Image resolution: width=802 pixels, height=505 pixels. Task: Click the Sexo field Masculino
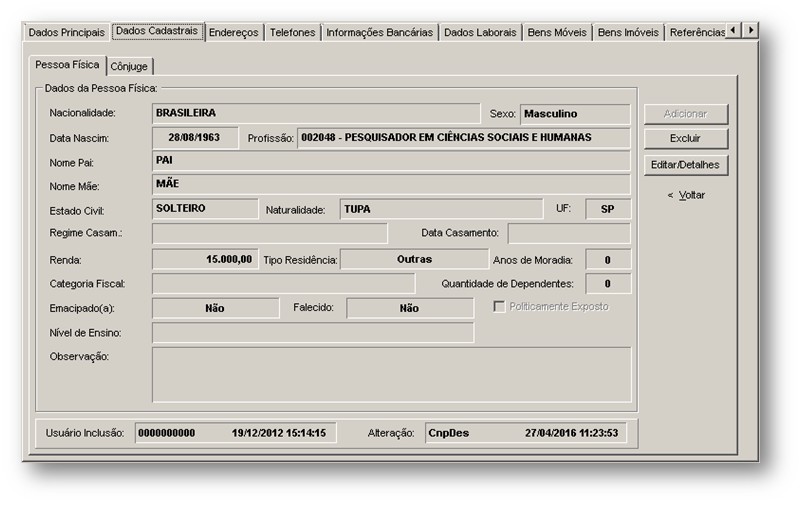(x=575, y=114)
